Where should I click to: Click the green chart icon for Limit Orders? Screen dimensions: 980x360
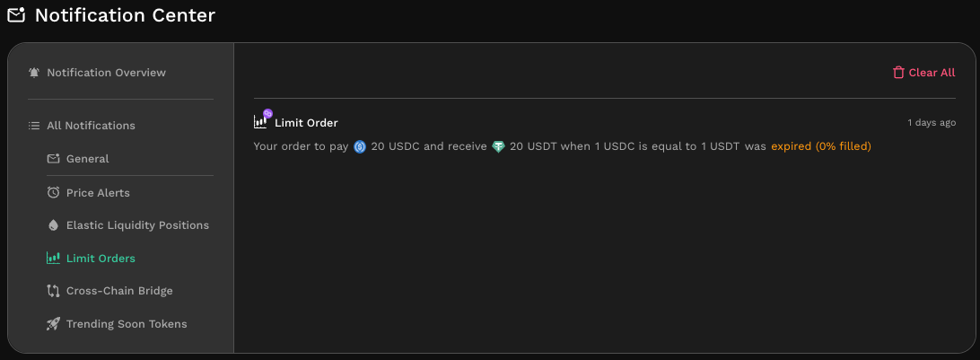pyautogui.click(x=53, y=259)
